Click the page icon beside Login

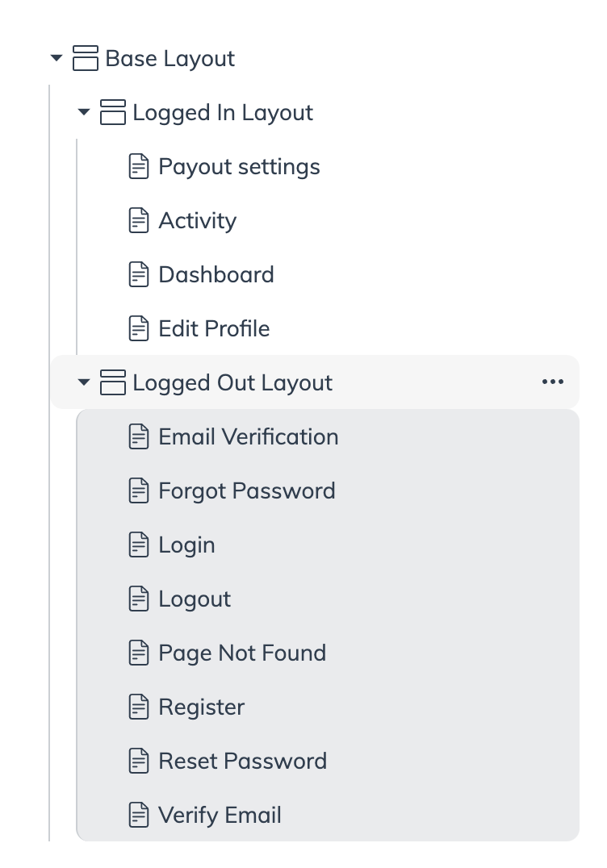(139, 545)
